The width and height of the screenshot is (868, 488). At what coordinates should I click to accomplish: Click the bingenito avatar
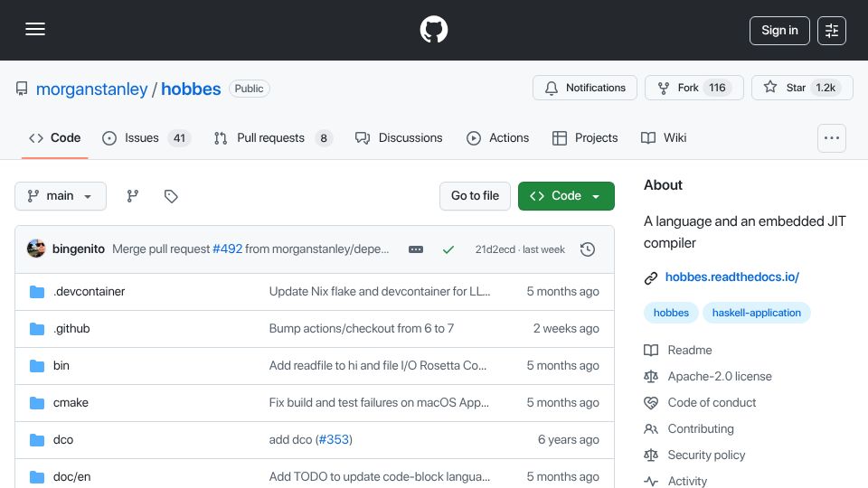(36, 249)
